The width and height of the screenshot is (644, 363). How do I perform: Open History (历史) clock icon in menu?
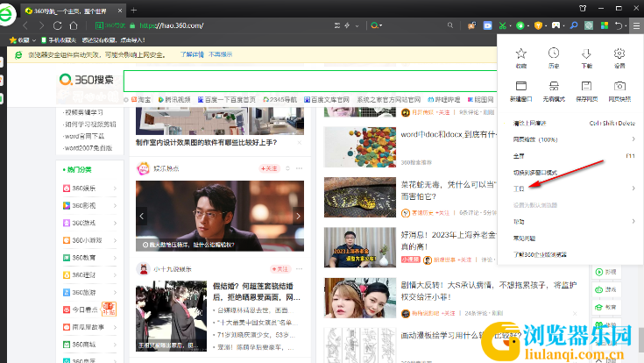[554, 53]
